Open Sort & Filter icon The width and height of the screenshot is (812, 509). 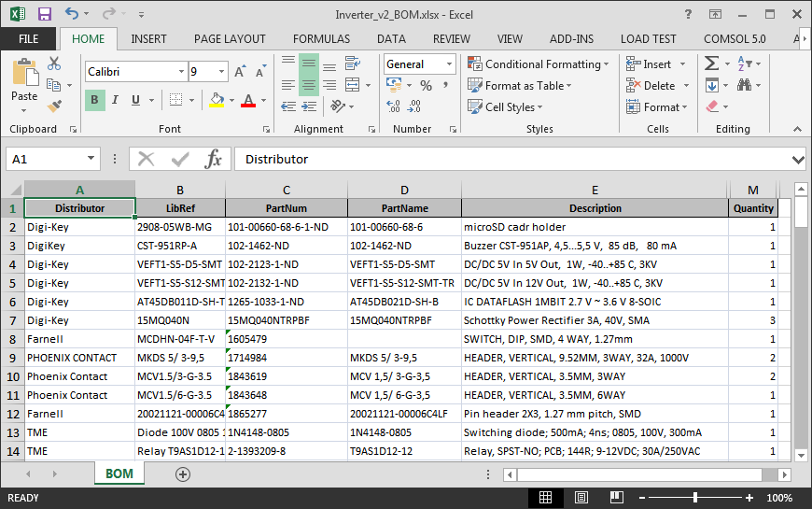(x=745, y=64)
